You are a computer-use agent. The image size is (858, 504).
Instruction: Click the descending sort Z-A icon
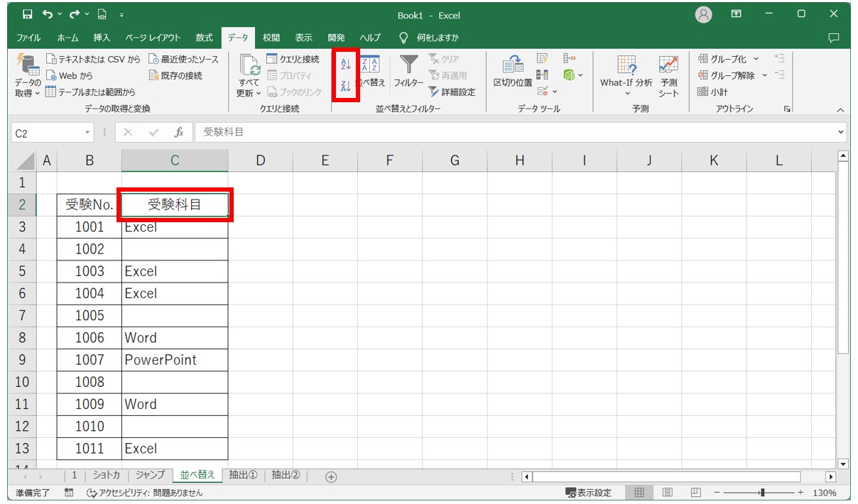[346, 87]
